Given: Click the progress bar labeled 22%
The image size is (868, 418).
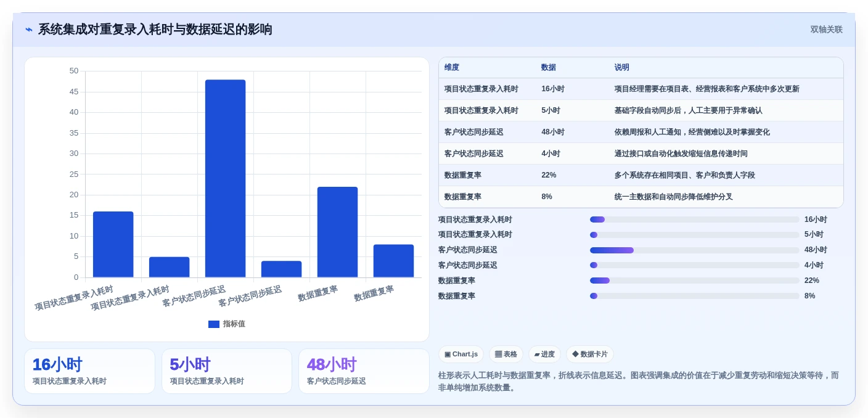Looking at the screenshot, I should [x=694, y=281].
